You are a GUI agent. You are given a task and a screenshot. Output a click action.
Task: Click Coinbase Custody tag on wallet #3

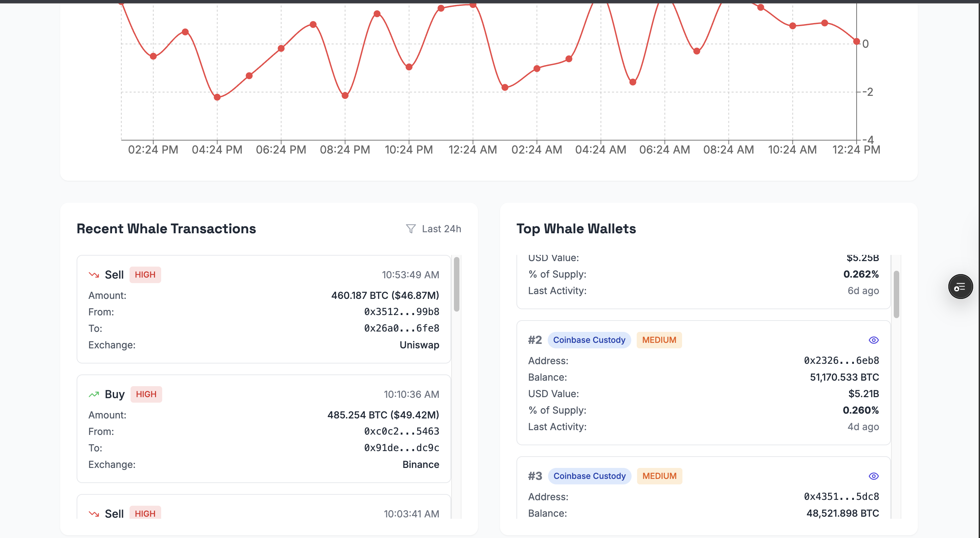(589, 476)
